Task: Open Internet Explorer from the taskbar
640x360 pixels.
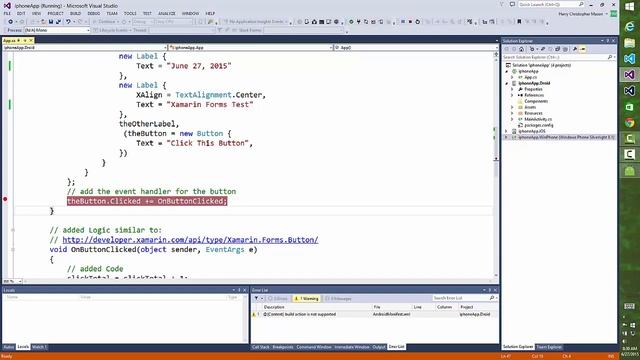Action: 629,27
